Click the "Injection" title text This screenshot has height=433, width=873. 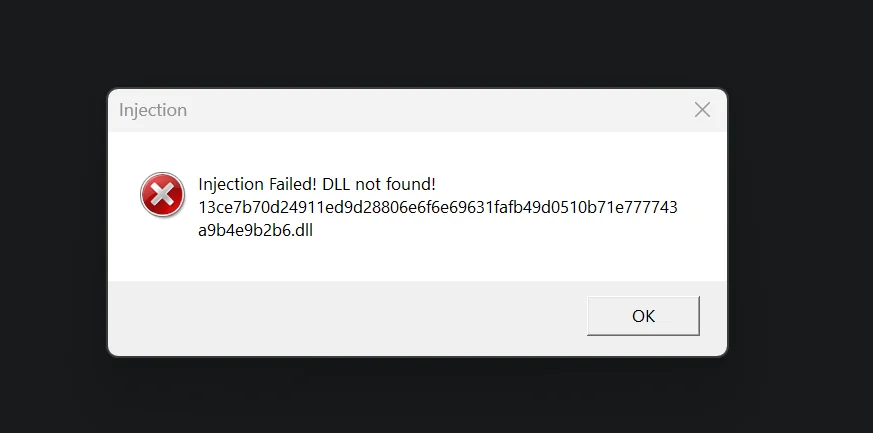[x=153, y=110]
